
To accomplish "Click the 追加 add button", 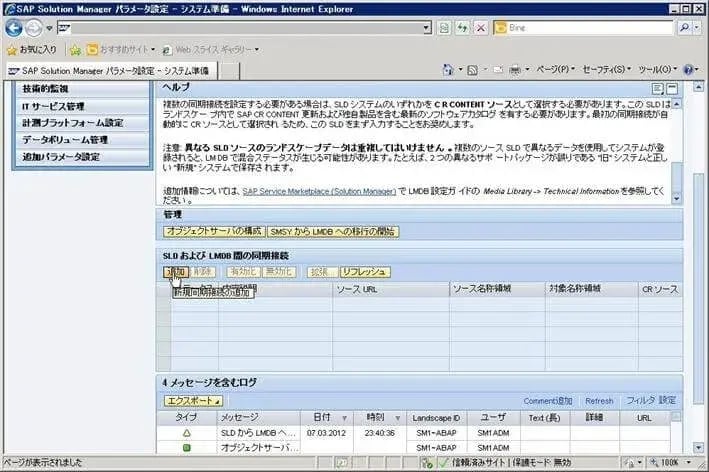I will [x=176, y=272].
